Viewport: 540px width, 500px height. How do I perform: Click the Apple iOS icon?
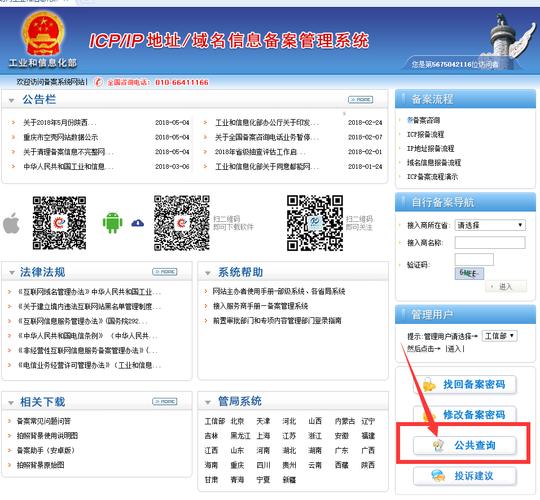(x=11, y=223)
